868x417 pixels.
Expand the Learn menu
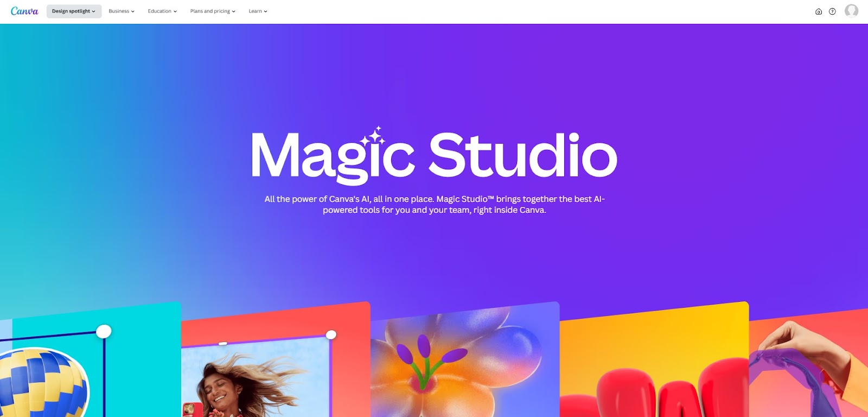point(258,11)
